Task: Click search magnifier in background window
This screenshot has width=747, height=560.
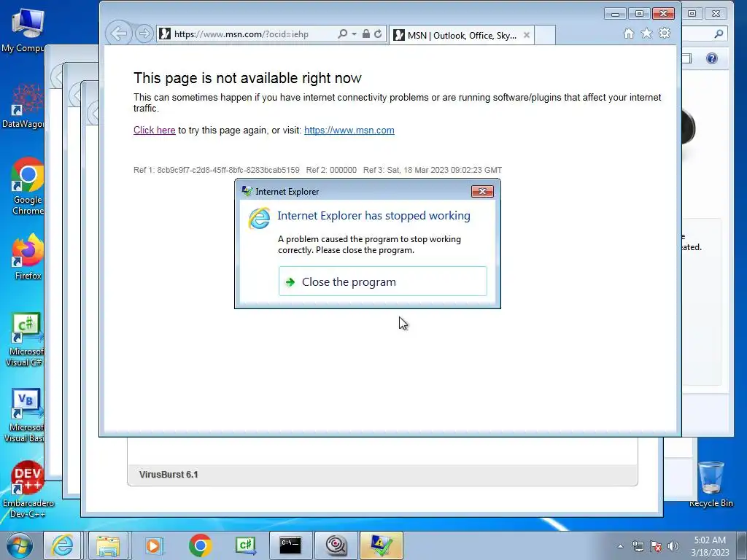Action: pyautogui.click(x=719, y=34)
